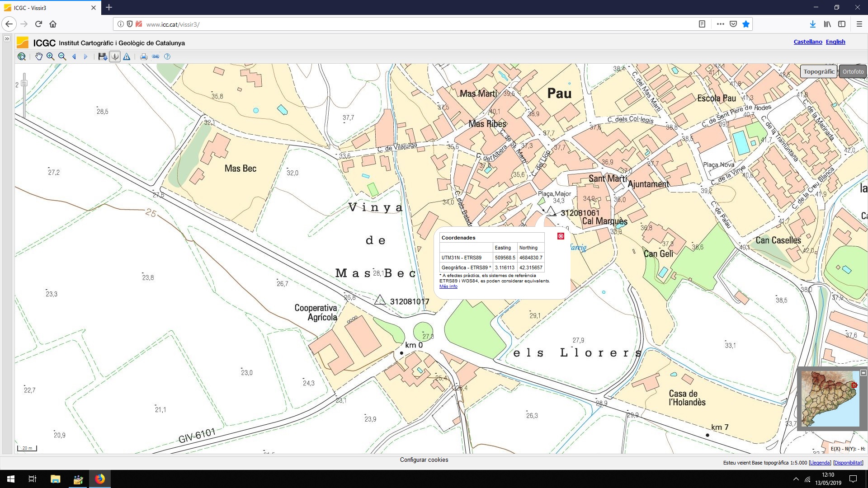Click the chain link share icon
Viewport: 868px width, 488px height.
(x=156, y=56)
